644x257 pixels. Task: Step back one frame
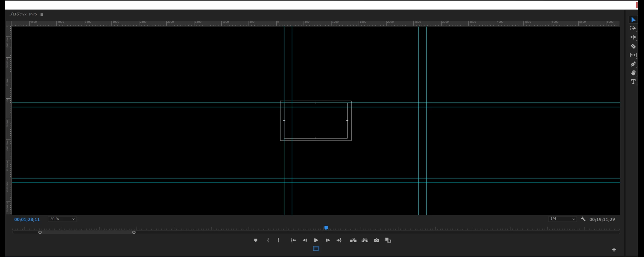tap(305, 240)
